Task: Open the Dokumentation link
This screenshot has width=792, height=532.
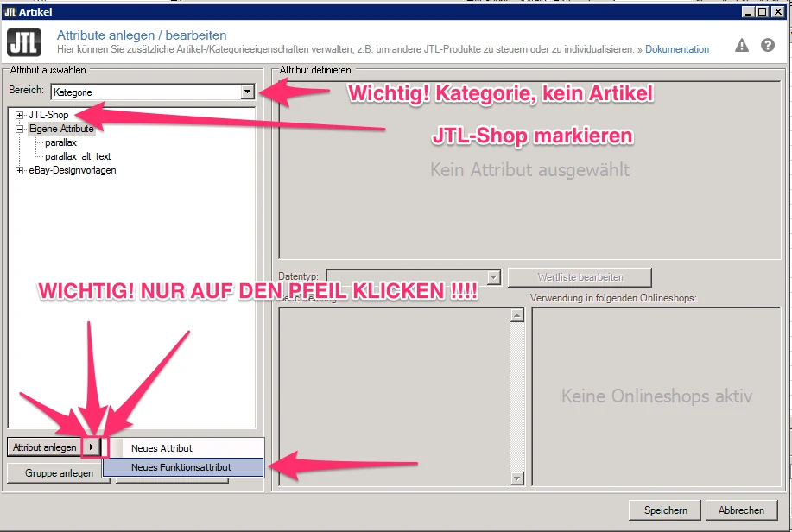Action: click(x=677, y=49)
